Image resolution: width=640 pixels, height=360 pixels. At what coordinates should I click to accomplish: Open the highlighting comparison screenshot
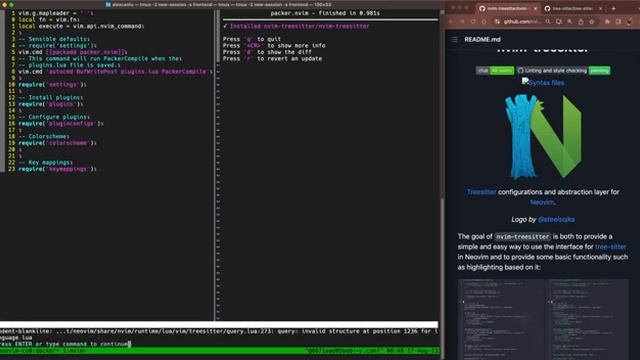(x=543, y=319)
